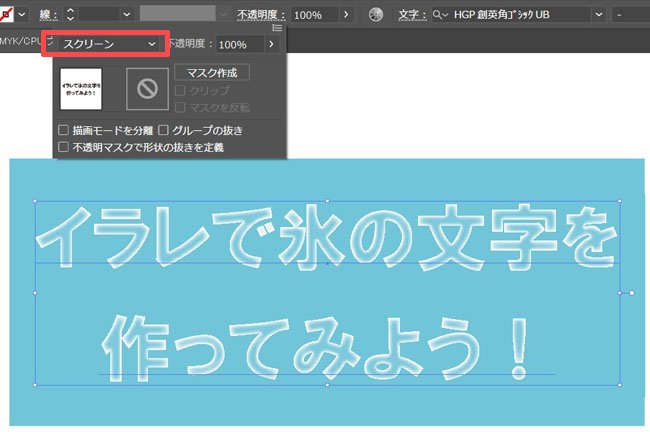Toggle the マスクを反転 checkbox
The height and width of the screenshot is (432, 650).
pyautogui.click(x=180, y=108)
